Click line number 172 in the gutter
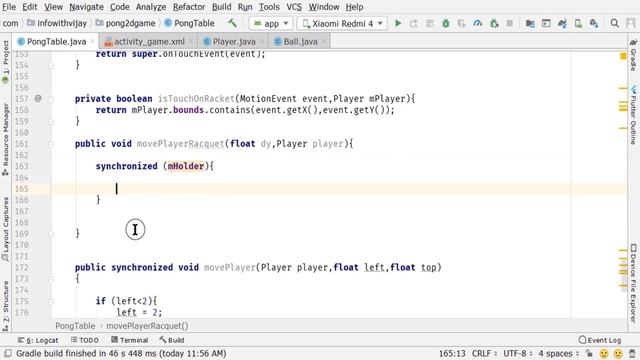The height and width of the screenshot is (360, 640). tap(22, 268)
